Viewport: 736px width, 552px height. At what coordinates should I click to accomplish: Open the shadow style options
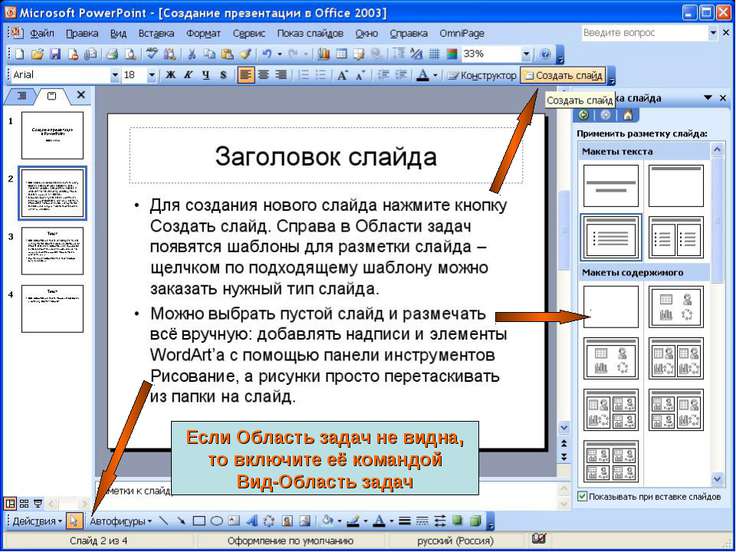[458, 521]
